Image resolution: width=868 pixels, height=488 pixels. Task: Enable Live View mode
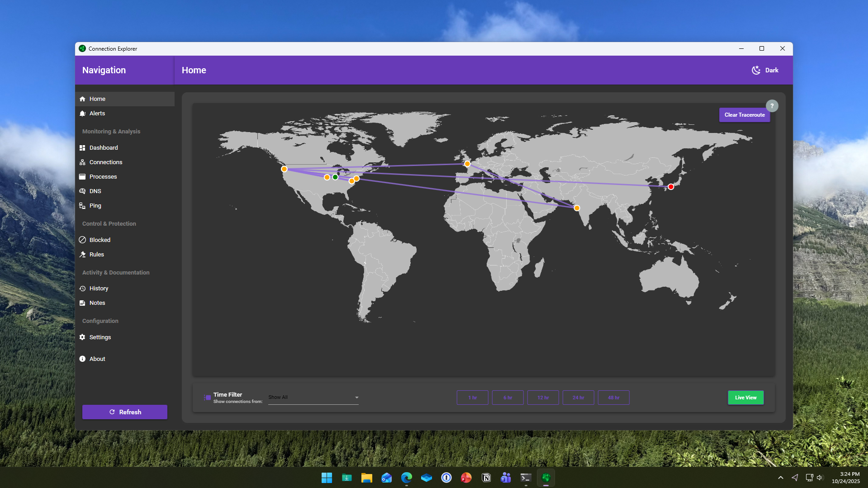[745, 397]
